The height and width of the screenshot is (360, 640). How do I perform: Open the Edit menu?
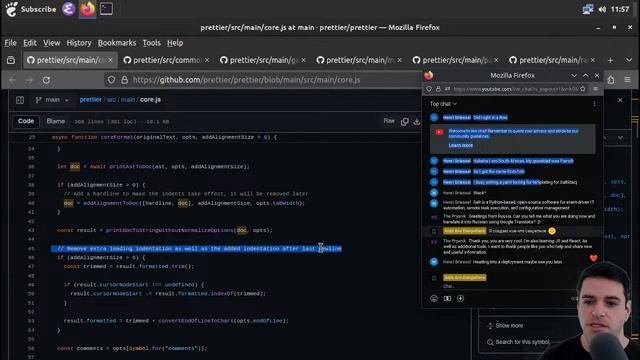[30, 43]
